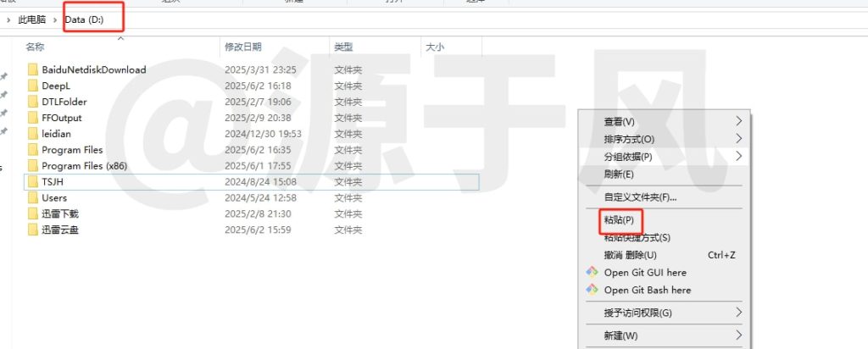Image resolution: width=868 pixels, height=349 pixels.
Task: Open the BaiduNetdiskDownload folder icon
Action: pyautogui.click(x=33, y=69)
